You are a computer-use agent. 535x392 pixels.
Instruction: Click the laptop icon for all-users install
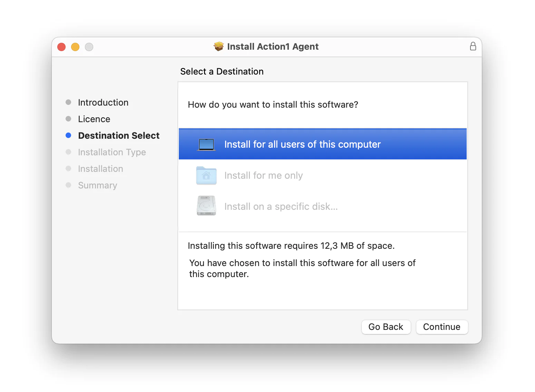coord(206,144)
